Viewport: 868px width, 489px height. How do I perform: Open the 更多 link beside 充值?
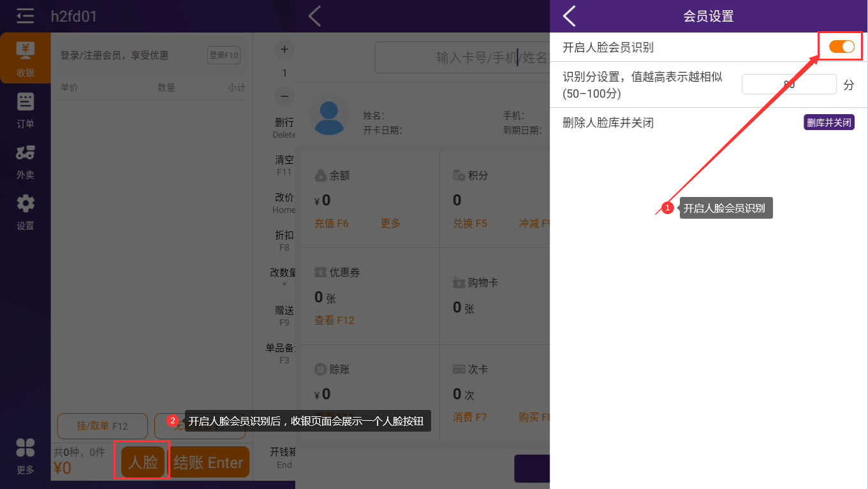pos(390,223)
